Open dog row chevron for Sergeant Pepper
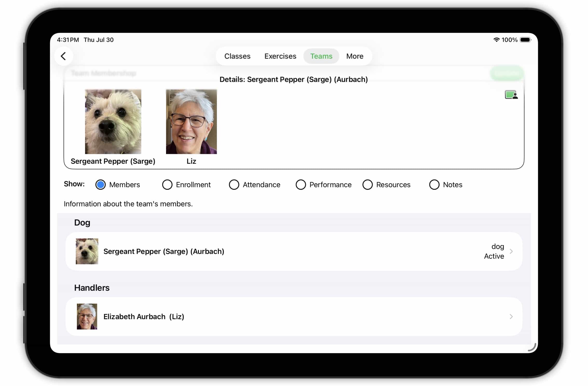This screenshot has width=588, height=386. [x=511, y=251]
